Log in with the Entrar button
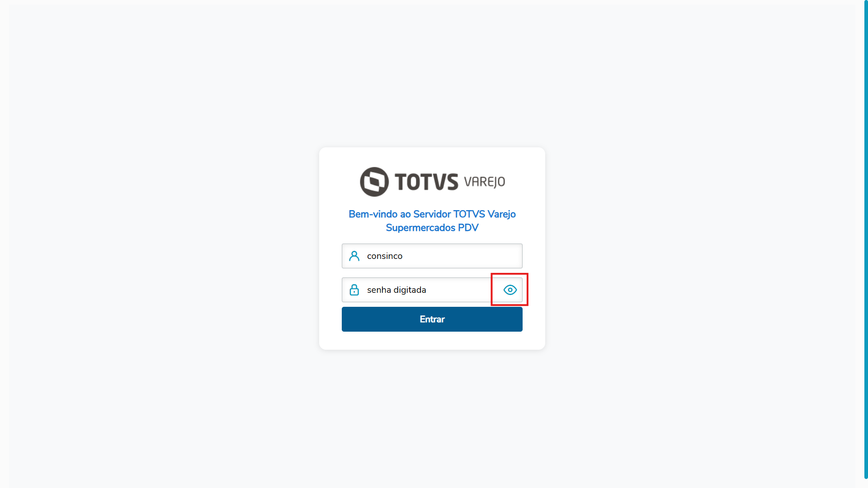Screen dimensions: 868x488 (x=432, y=319)
